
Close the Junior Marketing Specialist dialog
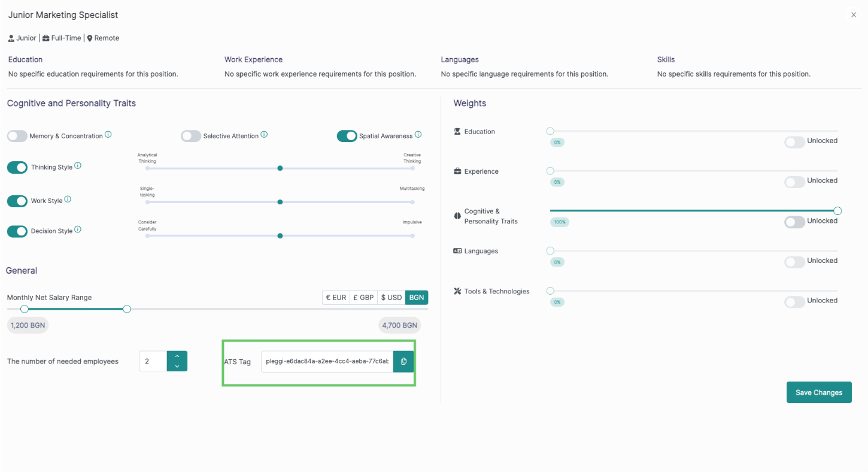tap(854, 15)
